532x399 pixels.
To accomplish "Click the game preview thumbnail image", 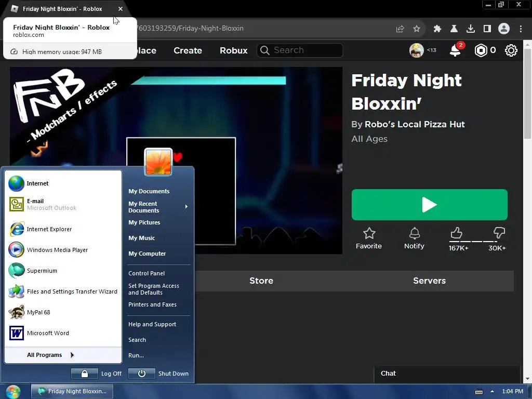I will (x=176, y=160).
